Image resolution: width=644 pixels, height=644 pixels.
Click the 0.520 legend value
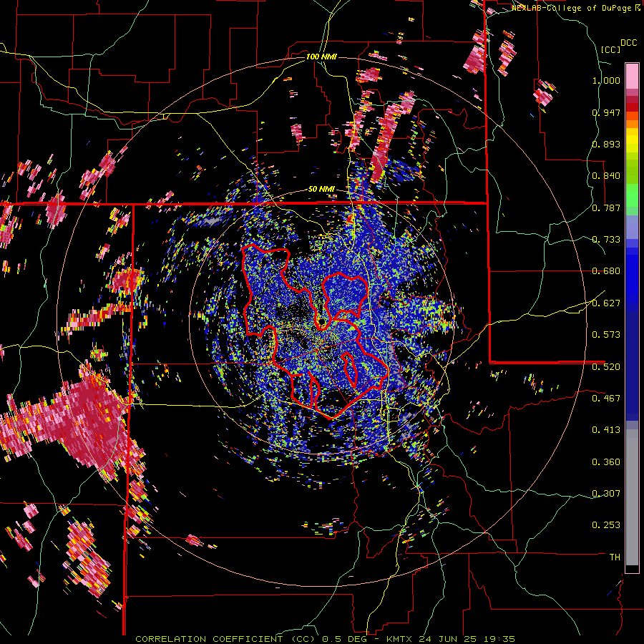606,367
